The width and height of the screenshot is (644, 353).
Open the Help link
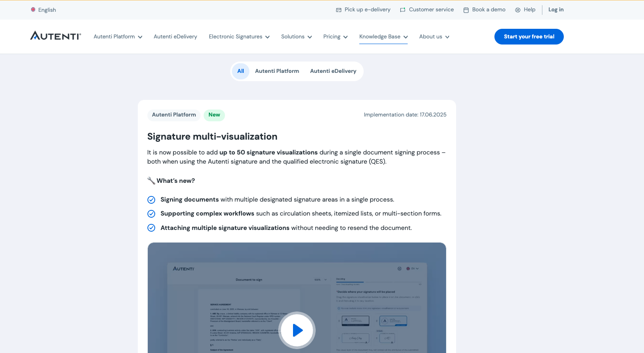pyautogui.click(x=525, y=10)
